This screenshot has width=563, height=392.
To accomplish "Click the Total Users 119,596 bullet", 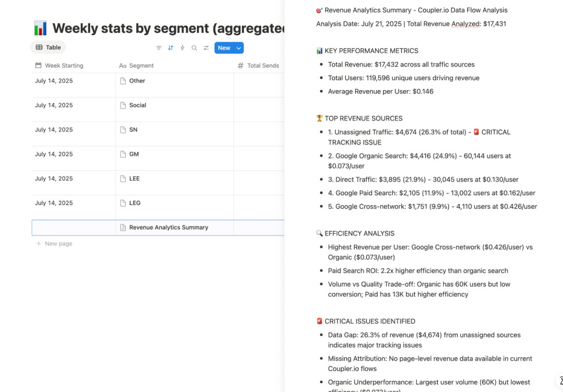I will coord(404,78).
